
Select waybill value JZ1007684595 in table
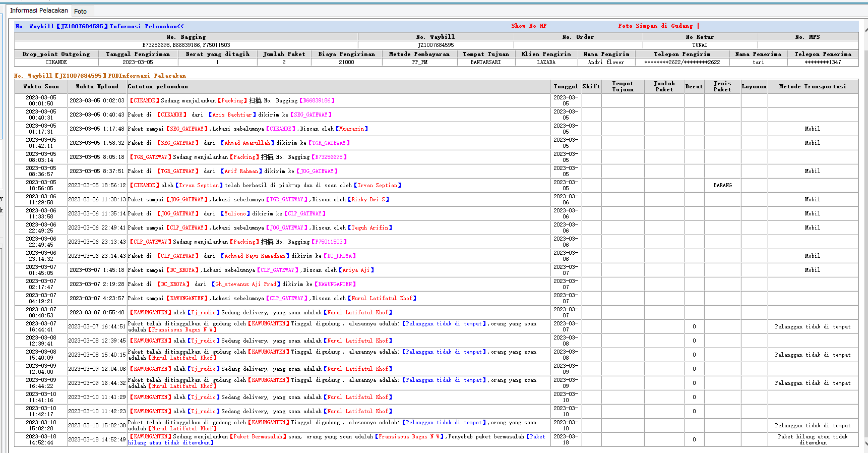point(436,45)
